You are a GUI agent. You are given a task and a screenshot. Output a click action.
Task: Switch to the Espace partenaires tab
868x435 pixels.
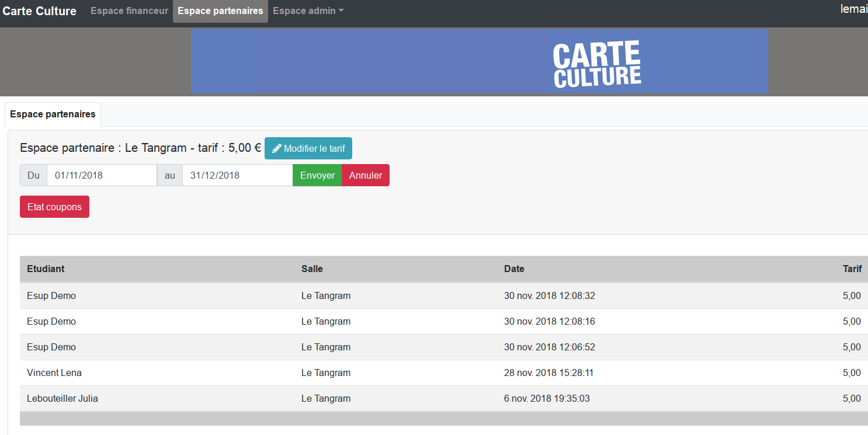pos(53,114)
